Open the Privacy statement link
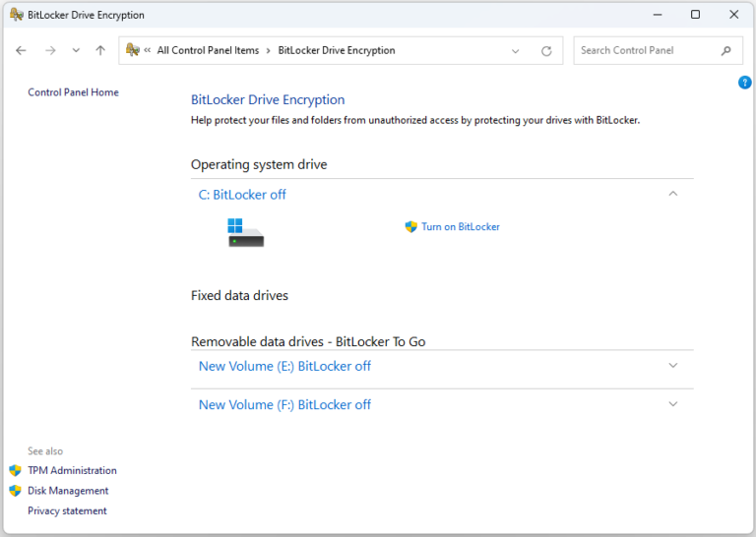 click(x=67, y=511)
